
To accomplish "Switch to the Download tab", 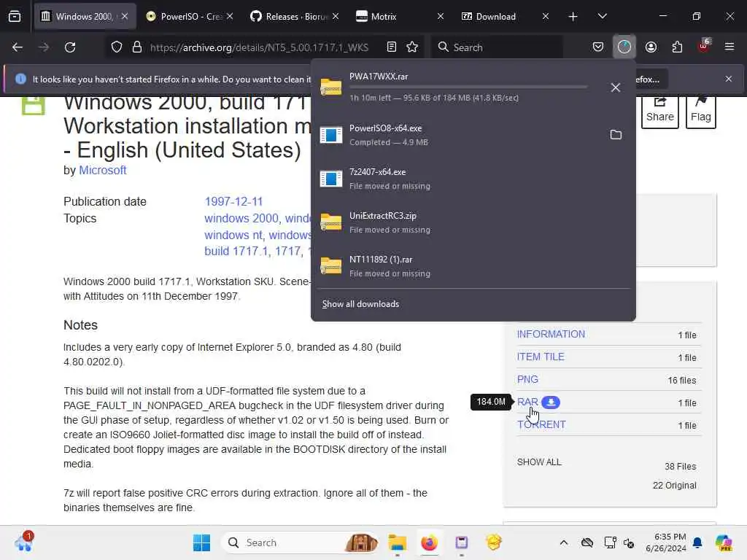I will [x=506, y=17].
